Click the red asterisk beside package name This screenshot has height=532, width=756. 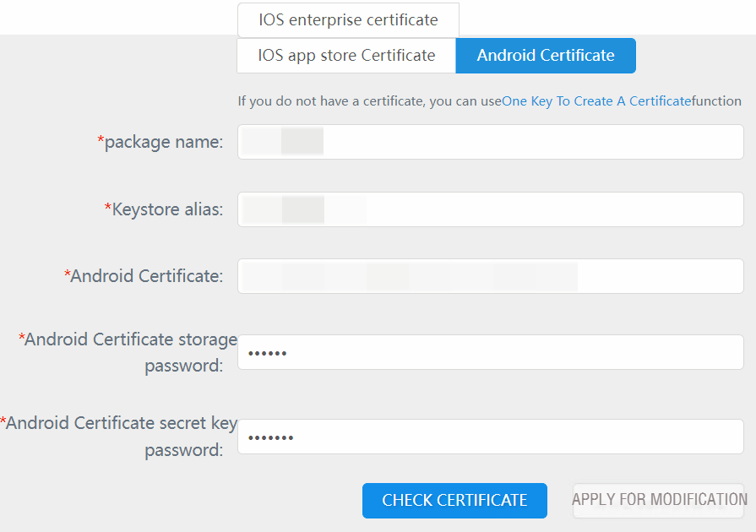[x=100, y=139]
